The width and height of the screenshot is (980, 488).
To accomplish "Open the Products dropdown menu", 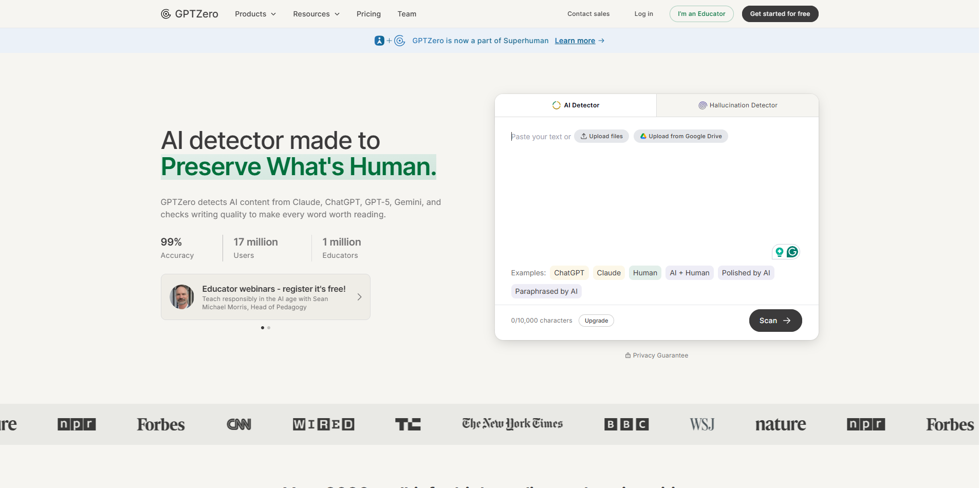I will (x=255, y=14).
